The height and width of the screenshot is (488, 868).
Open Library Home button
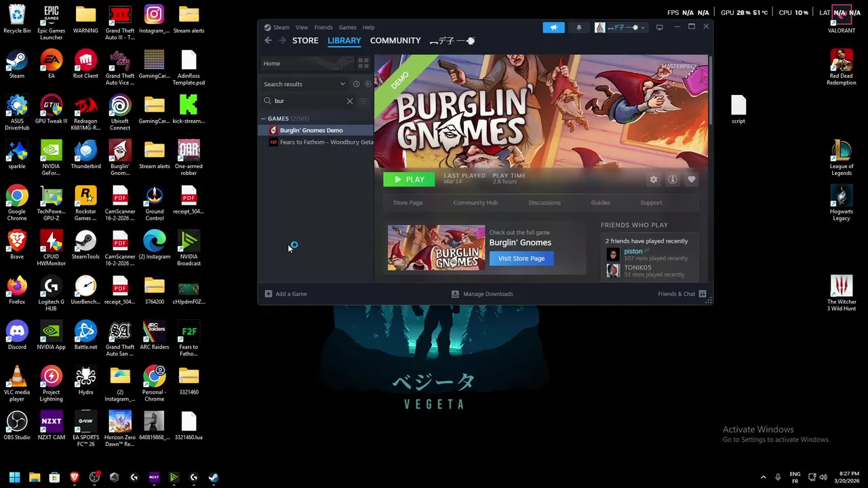click(x=307, y=63)
